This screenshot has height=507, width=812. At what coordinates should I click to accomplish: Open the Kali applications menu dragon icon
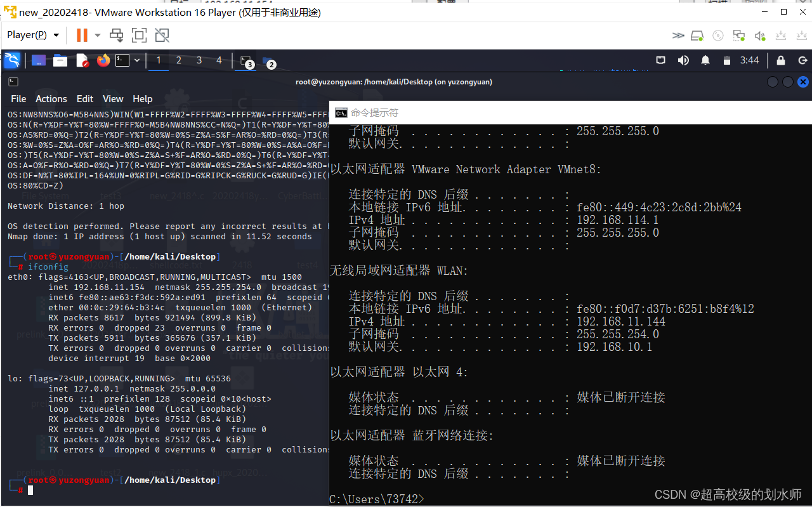click(x=12, y=60)
